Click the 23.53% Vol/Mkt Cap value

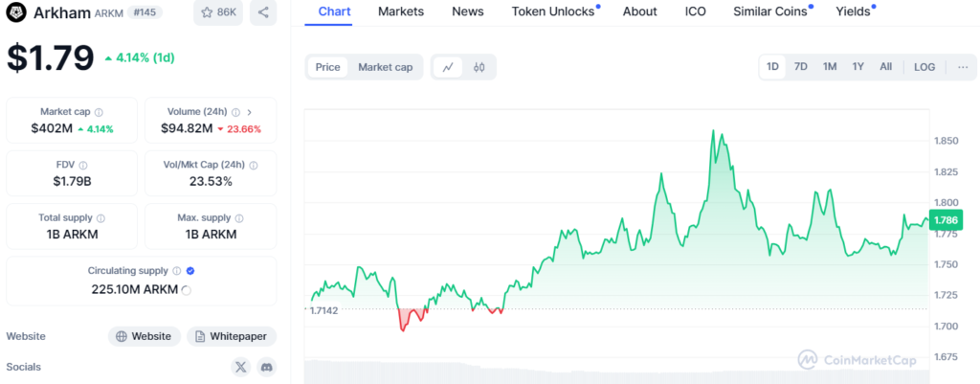(x=211, y=182)
